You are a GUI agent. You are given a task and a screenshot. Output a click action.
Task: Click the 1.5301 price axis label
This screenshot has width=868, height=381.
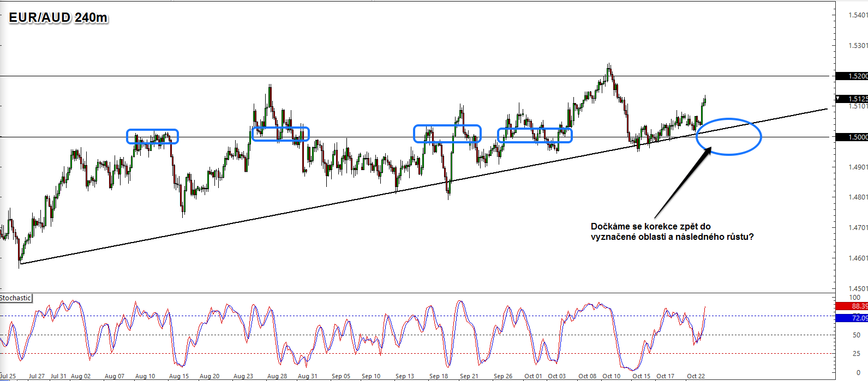coord(858,46)
